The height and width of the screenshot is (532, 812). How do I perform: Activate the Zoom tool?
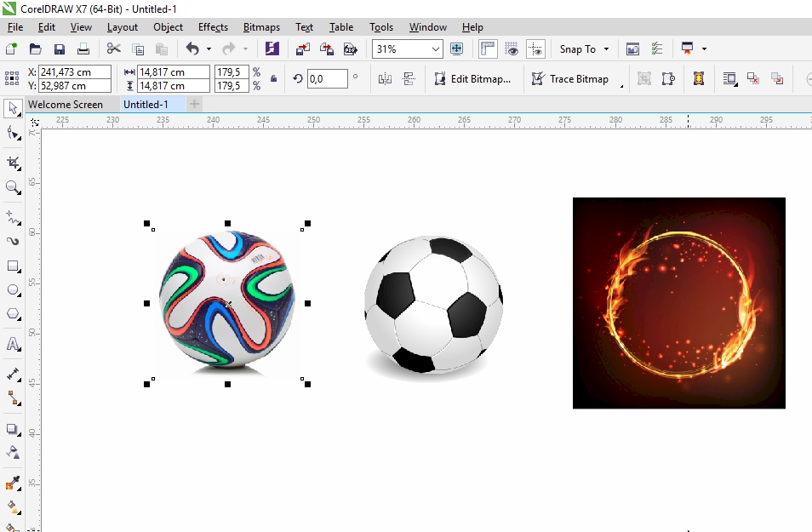tap(12, 188)
